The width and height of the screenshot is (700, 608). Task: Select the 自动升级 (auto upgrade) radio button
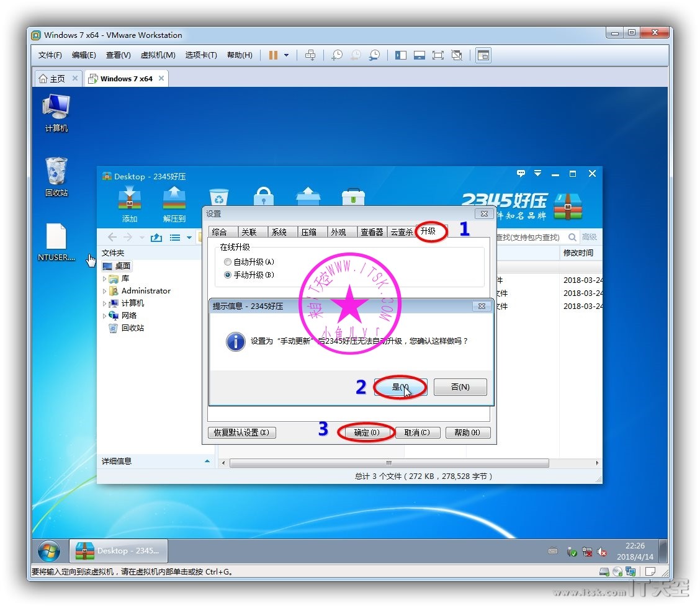[228, 262]
